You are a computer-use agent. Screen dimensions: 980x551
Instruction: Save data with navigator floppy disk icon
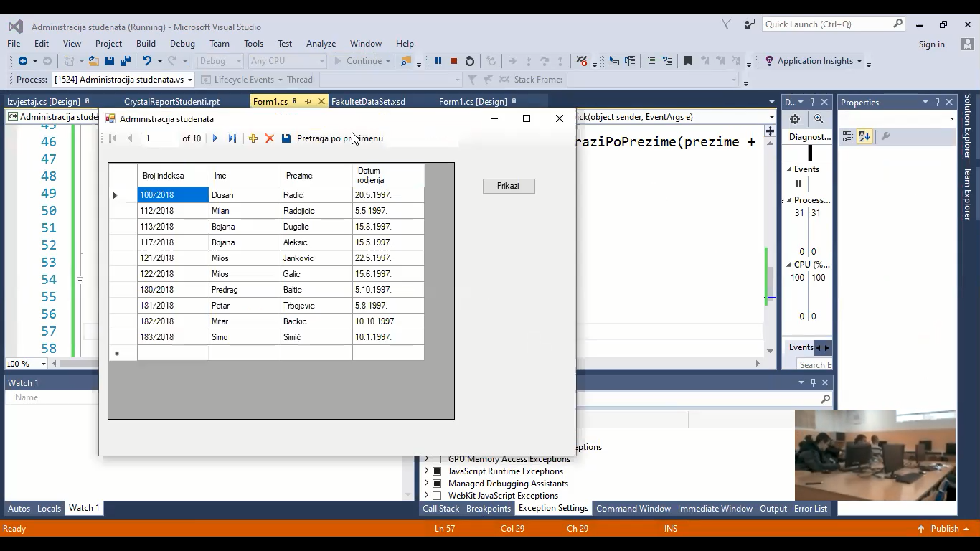pos(286,138)
